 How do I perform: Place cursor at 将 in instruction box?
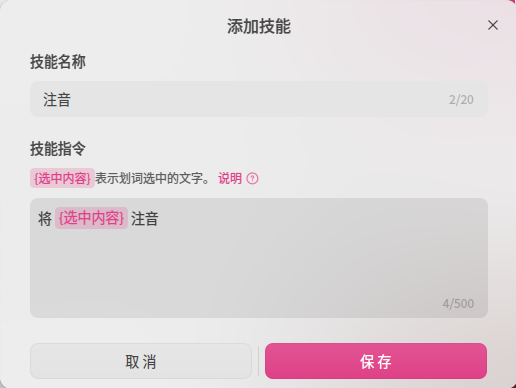[45, 219]
